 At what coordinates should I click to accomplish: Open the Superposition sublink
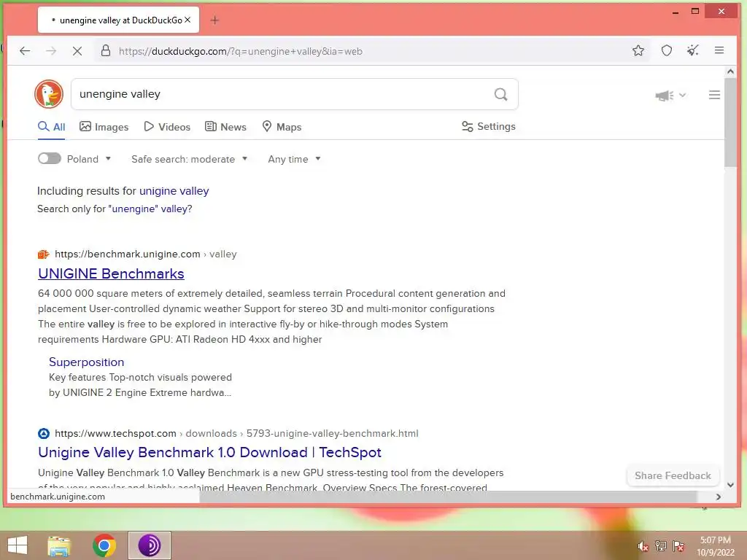click(x=86, y=362)
